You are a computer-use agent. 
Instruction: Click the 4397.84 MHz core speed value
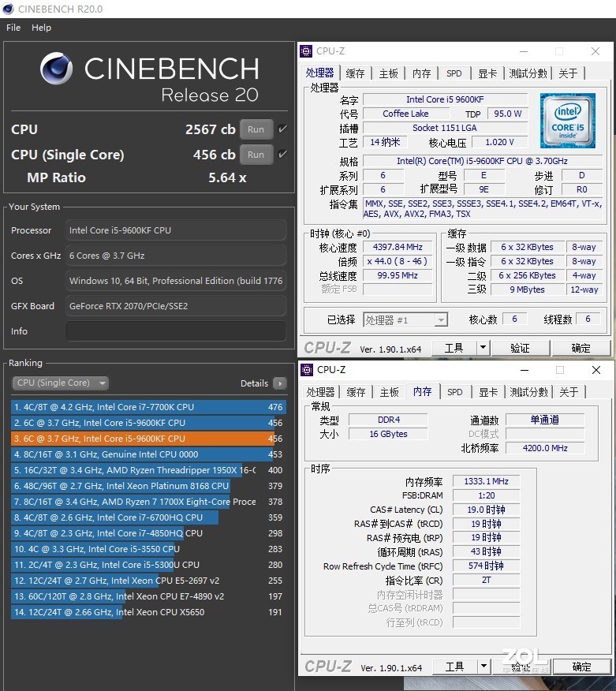(x=398, y=247)
